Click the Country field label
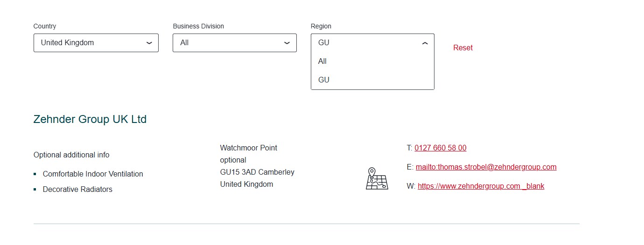644x245 pixels. (45, 27)
